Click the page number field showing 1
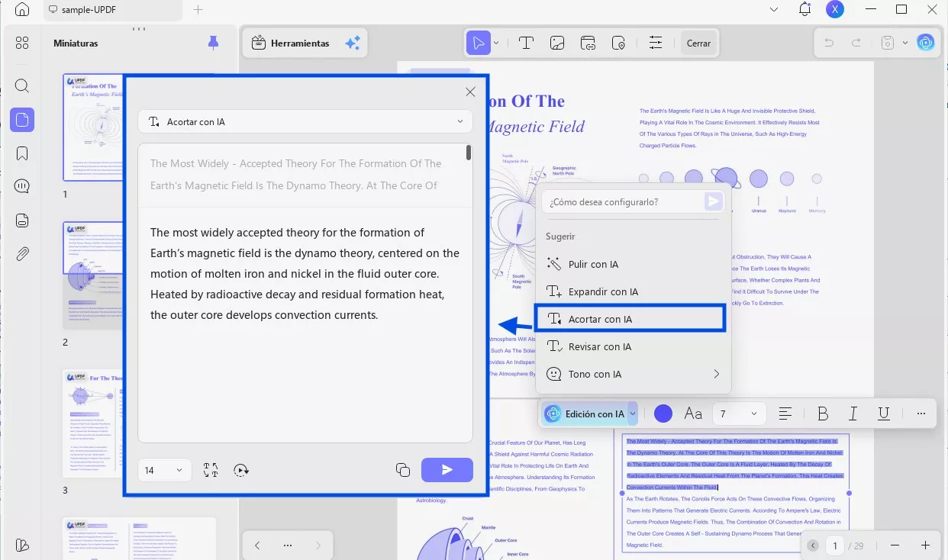This screenshot has width=948, height=560. click(x=835, y=546)
